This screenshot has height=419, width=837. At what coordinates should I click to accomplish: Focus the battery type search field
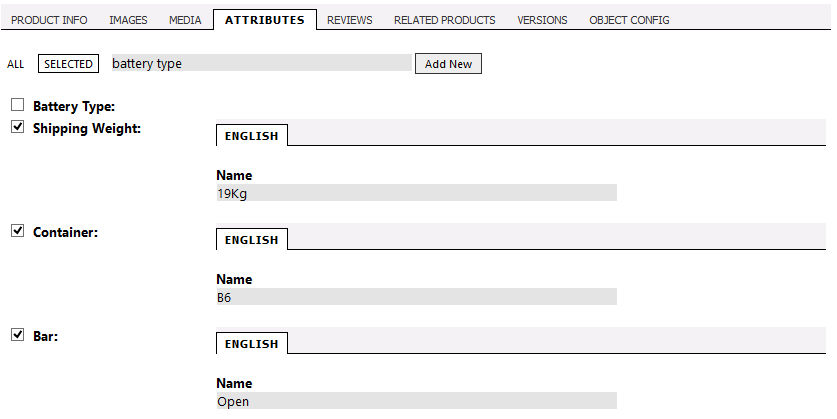point(262,63)
